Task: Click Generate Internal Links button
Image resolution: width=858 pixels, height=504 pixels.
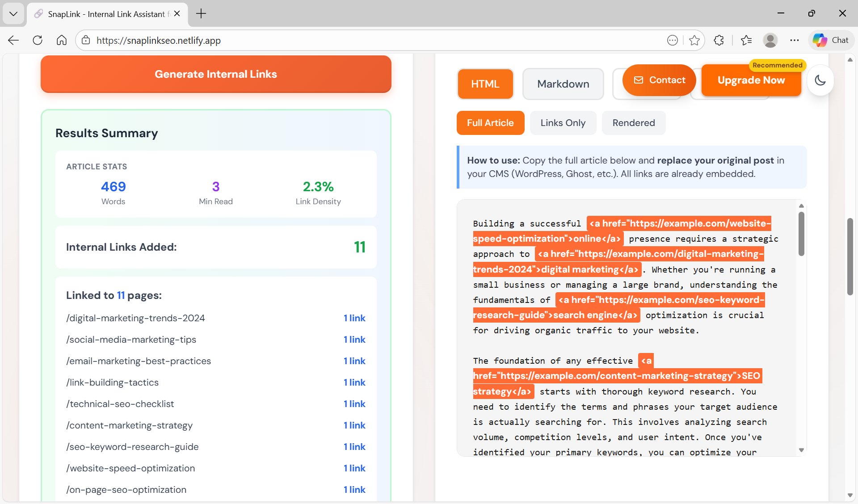Action: pyautogui.click(x=216, y=74)
